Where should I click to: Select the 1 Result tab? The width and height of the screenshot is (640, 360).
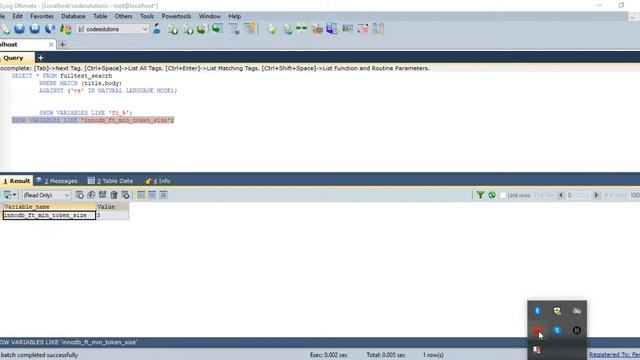pos(16,181)
